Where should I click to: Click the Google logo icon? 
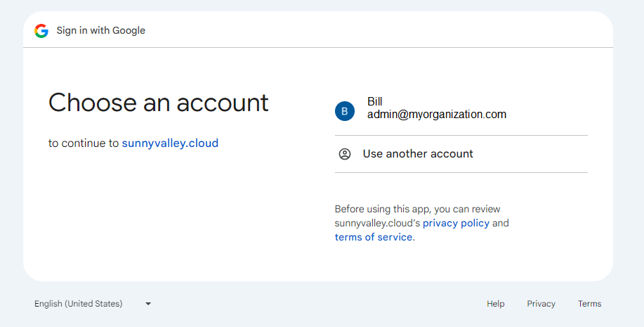coord(41,30)
